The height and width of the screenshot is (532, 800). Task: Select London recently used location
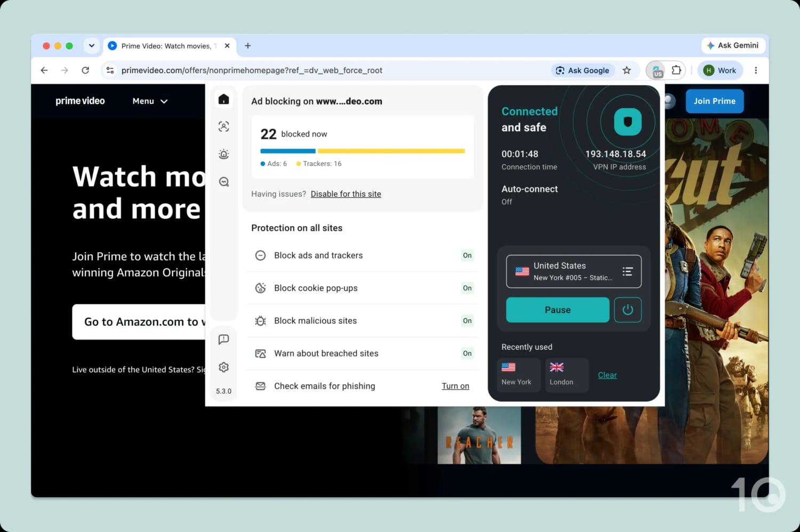point(566,375)
